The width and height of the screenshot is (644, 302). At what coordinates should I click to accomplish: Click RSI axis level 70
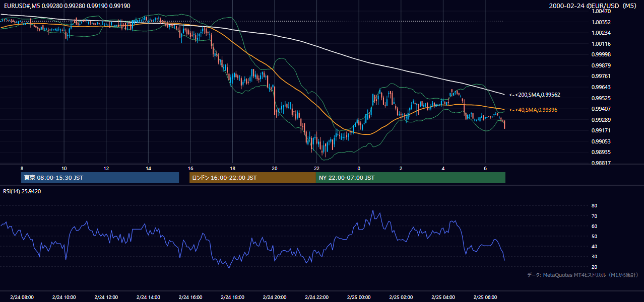tap(595, 216)
